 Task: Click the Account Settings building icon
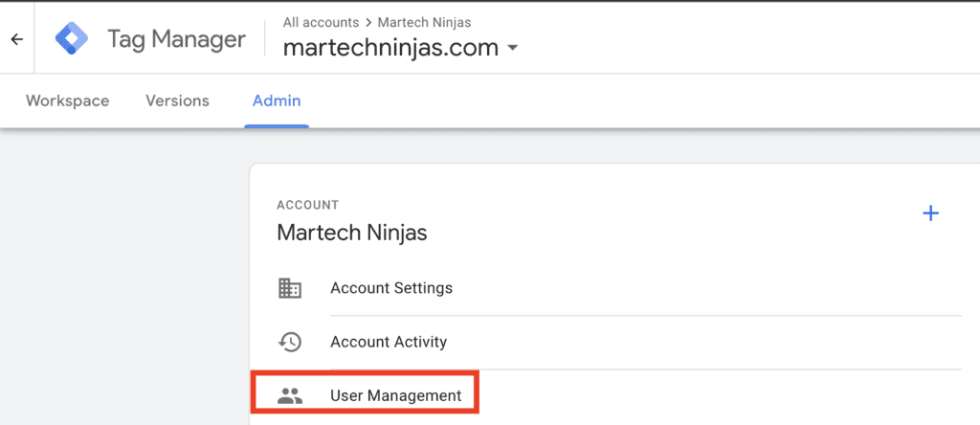coord(289,288)
